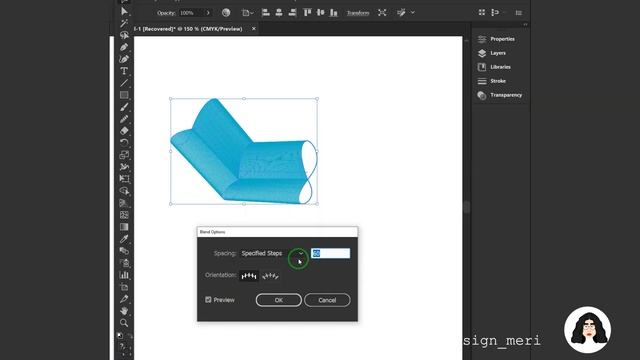The height and width of the screenshot is (360, 640).
Task: Select the Zoom tool
Action: [124, 323]
